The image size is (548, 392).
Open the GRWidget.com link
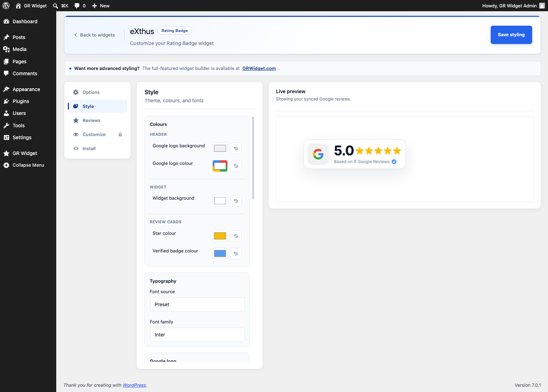coord(259,69)
